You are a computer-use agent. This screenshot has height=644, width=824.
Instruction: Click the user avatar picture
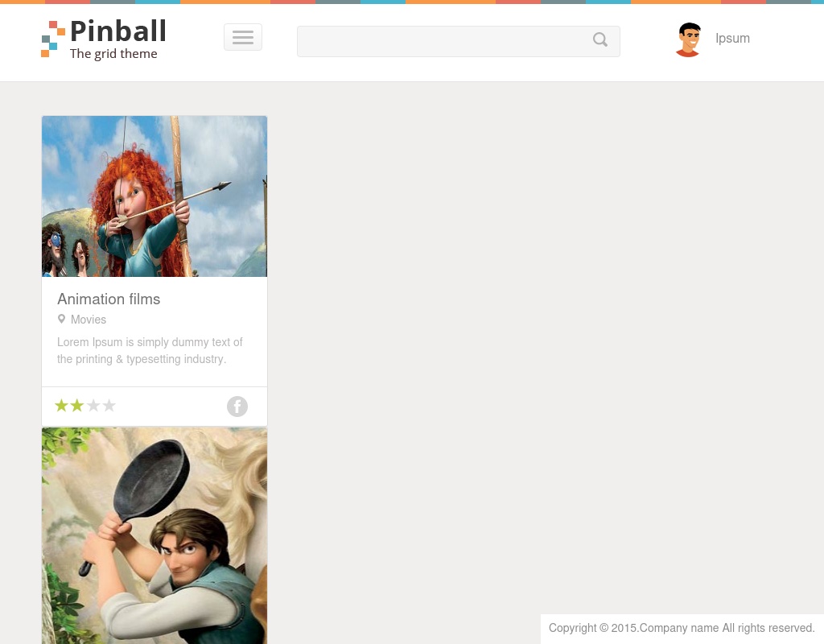(689, 39)
